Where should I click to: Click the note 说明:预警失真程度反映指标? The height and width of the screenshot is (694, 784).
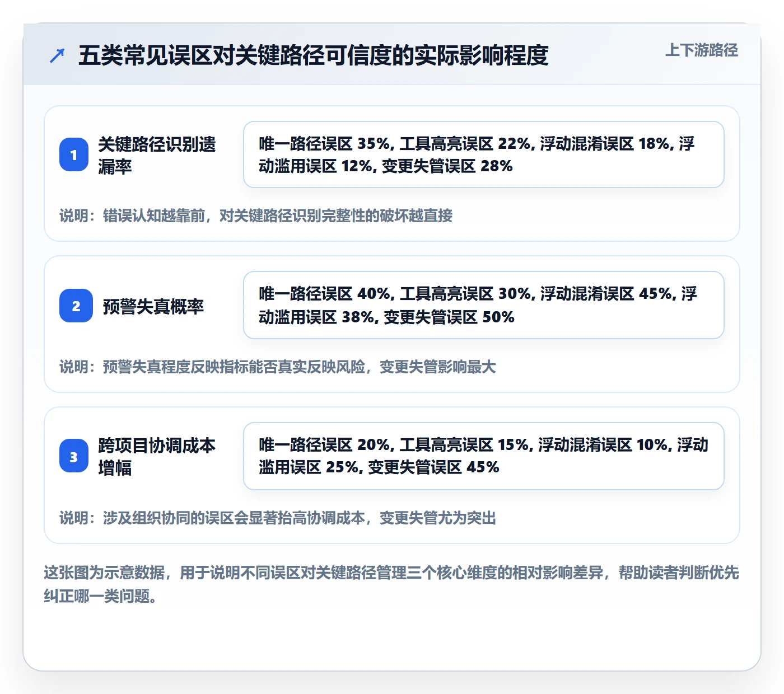click(278, 367)
